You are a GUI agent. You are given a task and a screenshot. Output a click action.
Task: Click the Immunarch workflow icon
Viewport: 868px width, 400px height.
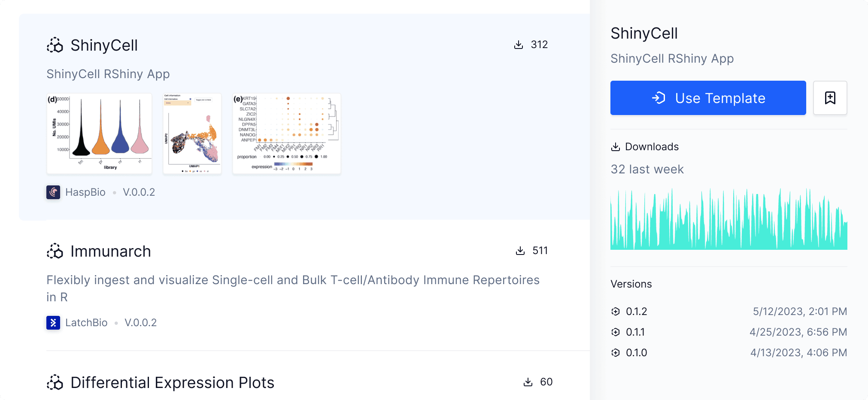click(55, 251)
